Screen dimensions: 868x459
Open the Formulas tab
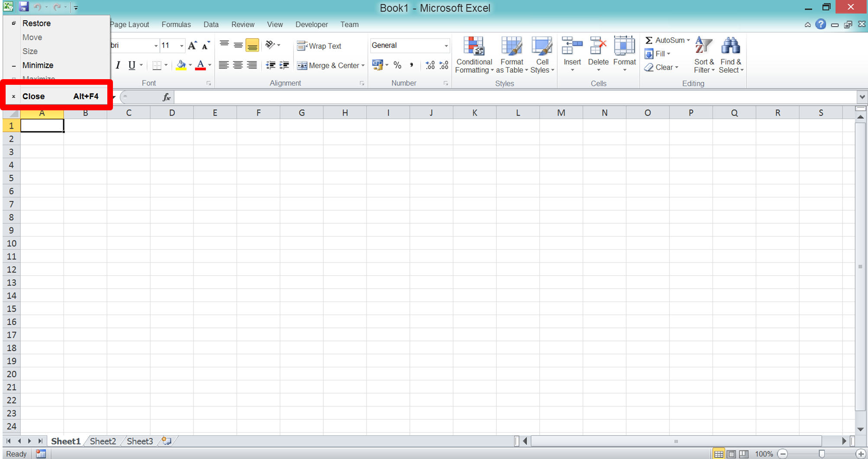176,25
